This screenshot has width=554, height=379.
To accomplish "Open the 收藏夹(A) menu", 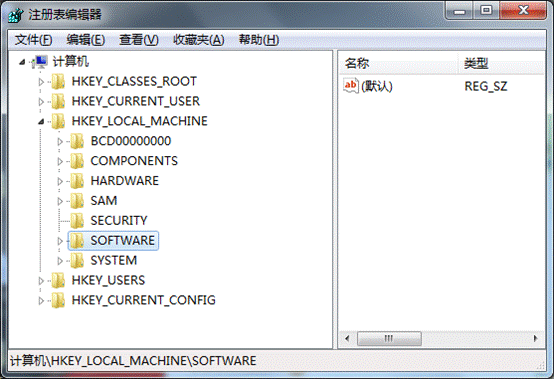I will pyautogui.click(x=199, y=40).
